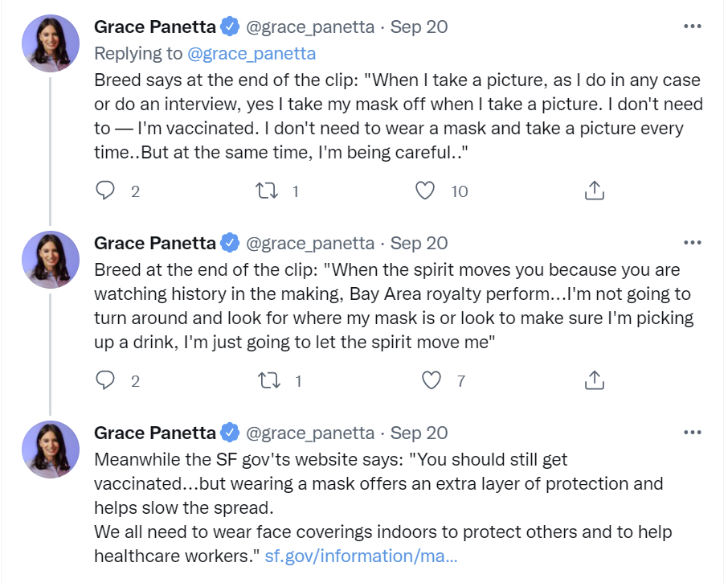Reply to the tweet about Bay Area royalty
The image size is (728, 583).
click(x=105, y=380)
